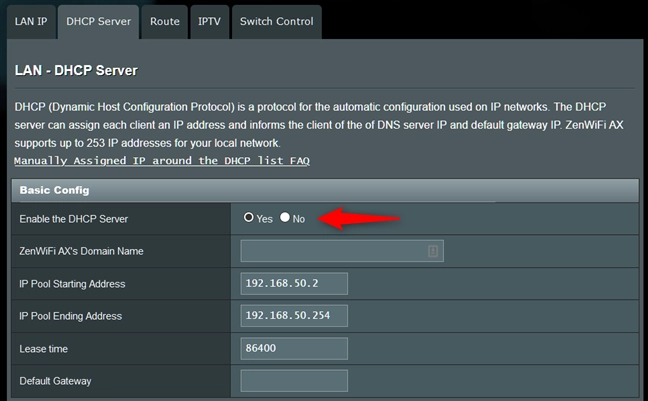Click the LAN - DHCP Server heading
This screenshot has width=648, height=401.
point(76,71)
